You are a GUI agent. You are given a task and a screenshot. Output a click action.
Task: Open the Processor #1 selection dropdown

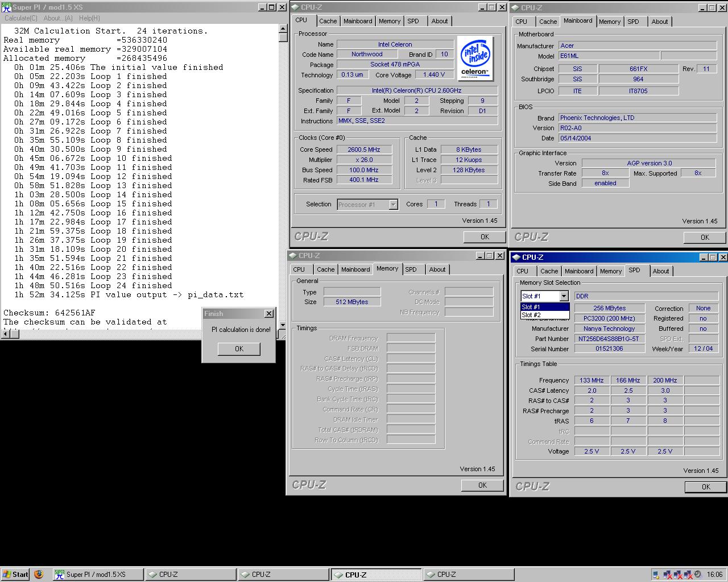[393, 205]
